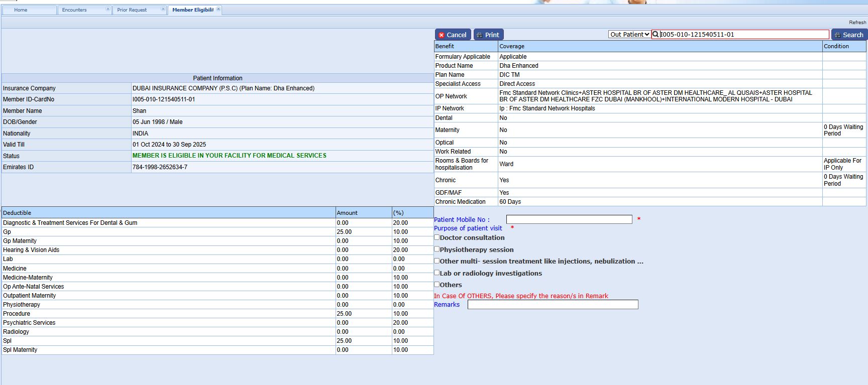Viewport: 868px width, 385px height.
Task: Check the Other multi-session treatment option
Action: click(x=437, y=261)
